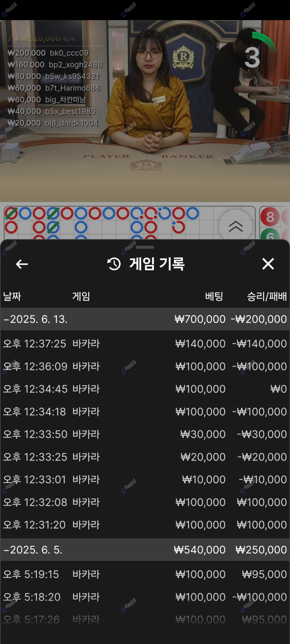
Task: Click the ₩20,000 bet amount
Action: pos(203,457)
